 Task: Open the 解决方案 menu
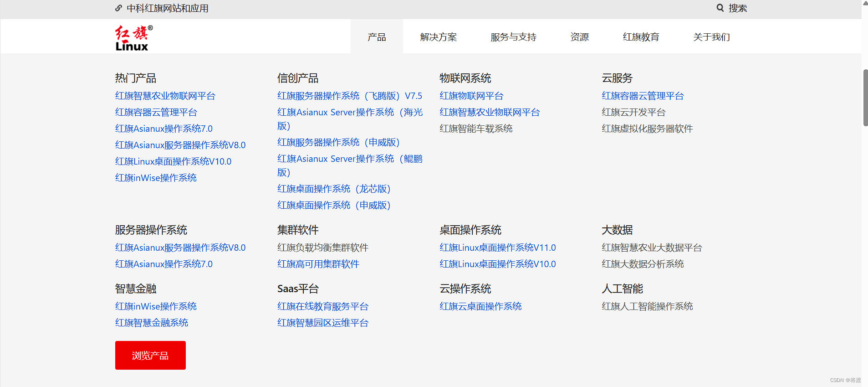[x=438, y=36]
